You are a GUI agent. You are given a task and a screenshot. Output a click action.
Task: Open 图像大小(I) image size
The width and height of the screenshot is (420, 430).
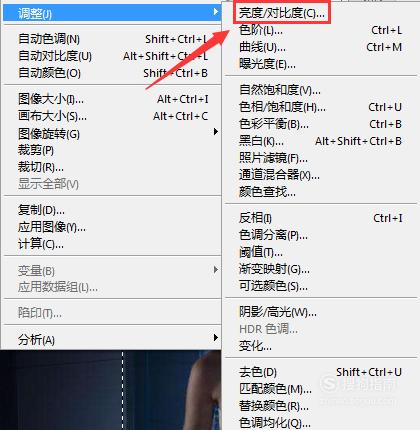(x=112, y=99)
